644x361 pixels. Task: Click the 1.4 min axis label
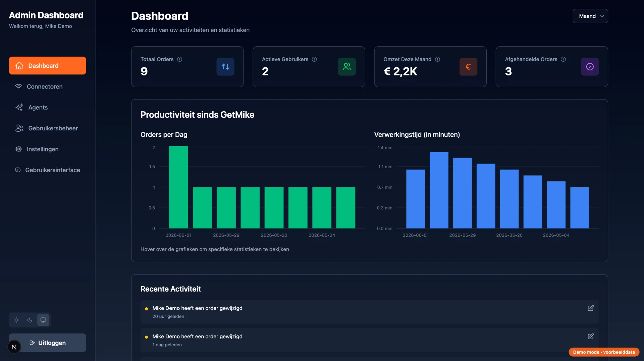[385, 148]
